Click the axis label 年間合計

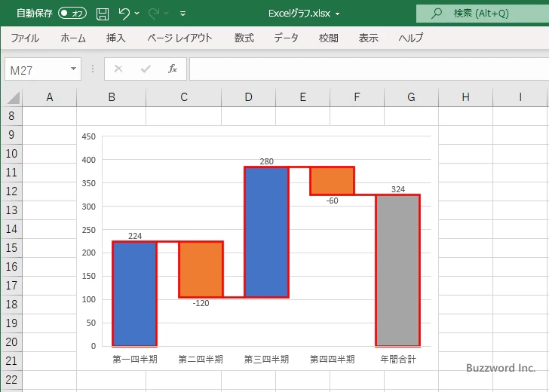398,360
